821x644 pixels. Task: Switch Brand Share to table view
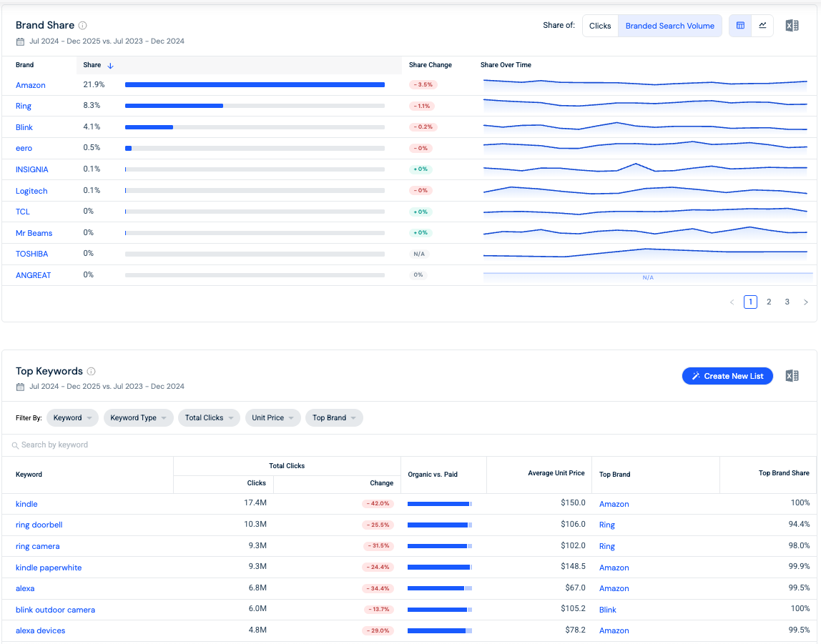tap(740, 26)
